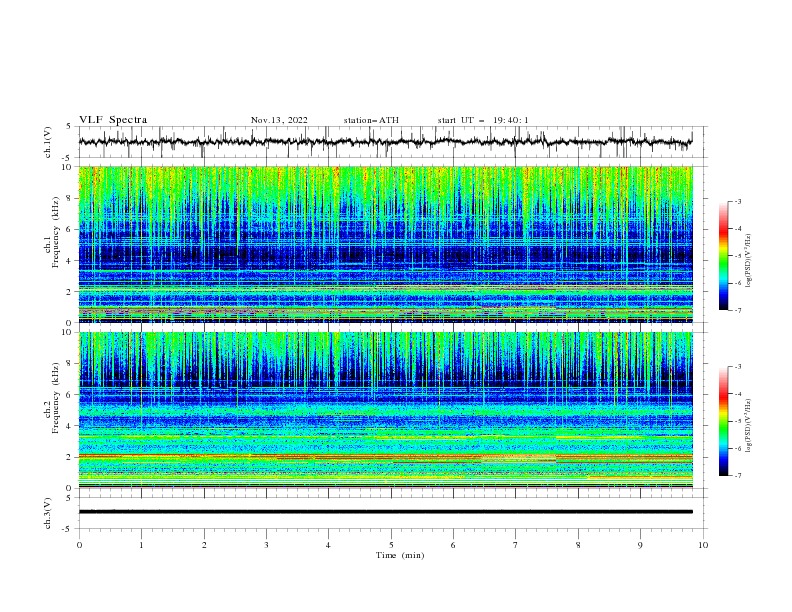The image size is (792, 612).
Task: Click the date "Nov.13, 2022"
Action: point(279,120)
